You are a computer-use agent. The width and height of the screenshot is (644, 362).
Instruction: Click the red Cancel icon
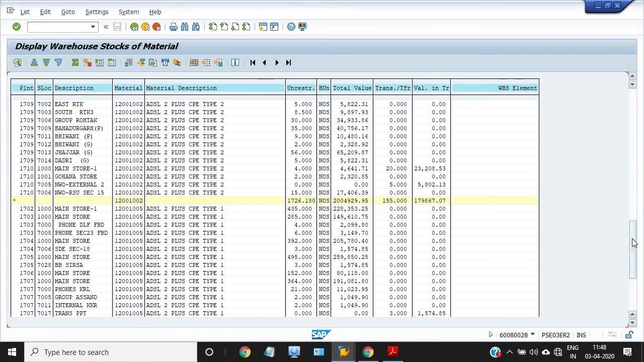(156, 27)
